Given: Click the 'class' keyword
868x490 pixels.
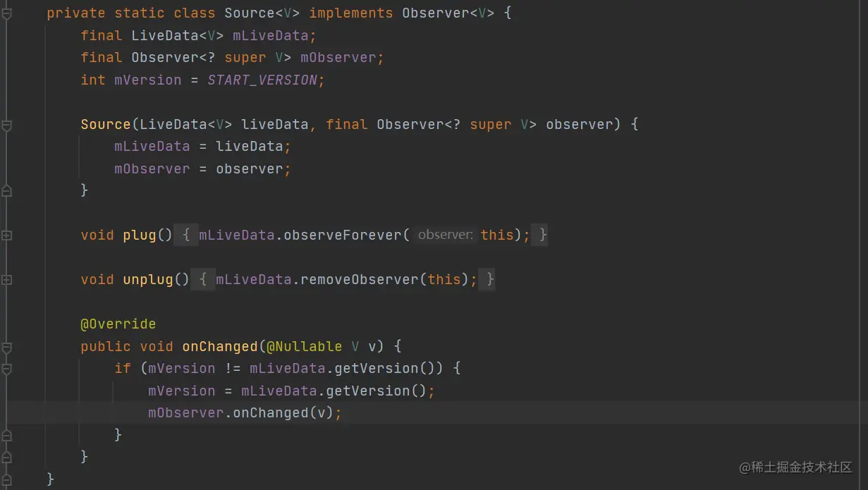Looking at the screenshot, I should tap(195, 13).
